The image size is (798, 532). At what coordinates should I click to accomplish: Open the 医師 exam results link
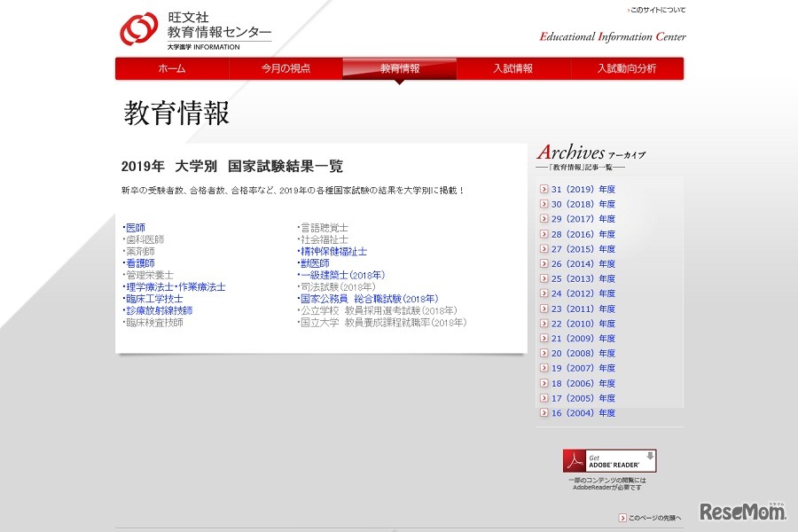(x=137, y=227)
